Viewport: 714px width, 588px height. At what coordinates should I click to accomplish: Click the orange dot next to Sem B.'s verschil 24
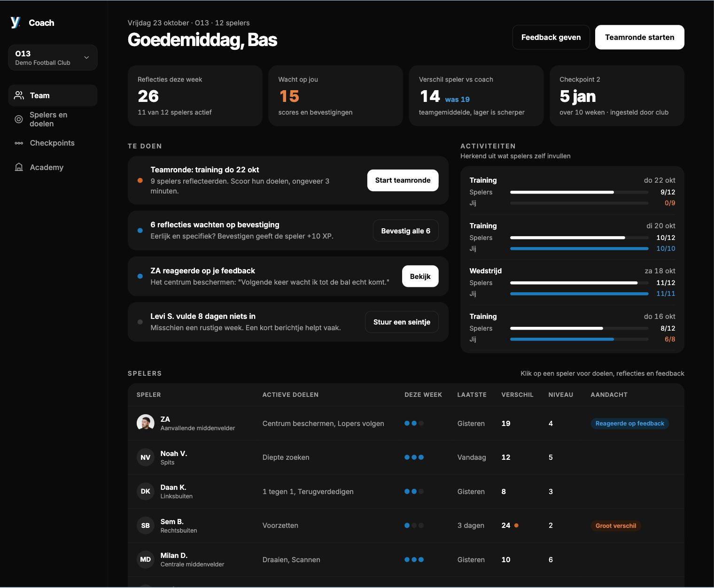coord(516,526)
